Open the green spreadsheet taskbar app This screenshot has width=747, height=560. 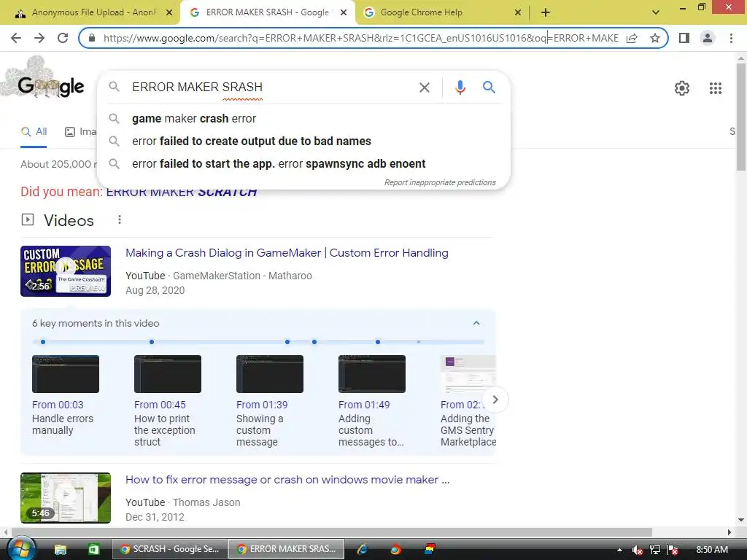click(x=93, y=550)
